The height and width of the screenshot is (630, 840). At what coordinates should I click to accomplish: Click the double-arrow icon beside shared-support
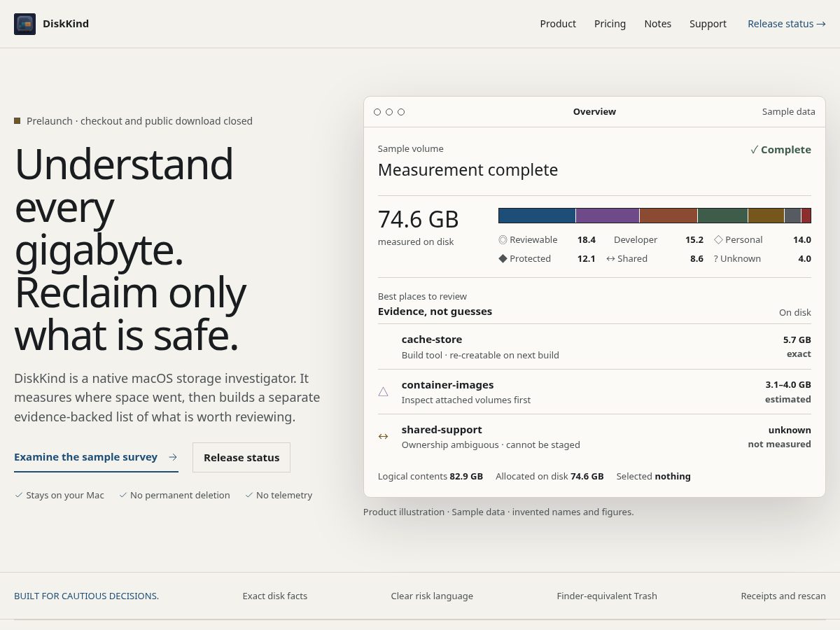pyautogui.click(x=383, y=436)
